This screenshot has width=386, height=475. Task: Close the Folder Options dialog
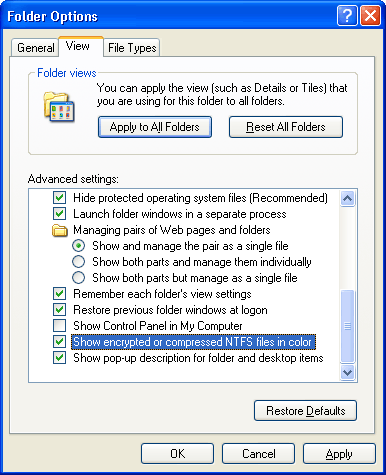(x=370, y=16)
